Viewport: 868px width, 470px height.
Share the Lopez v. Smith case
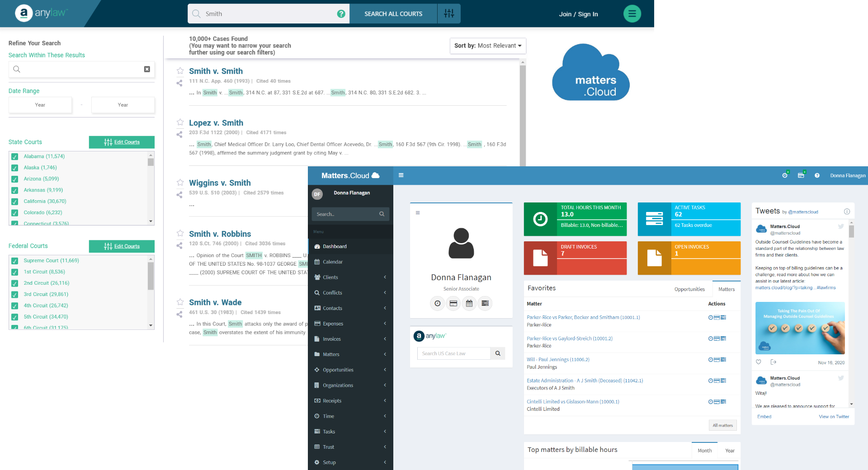pyautogui.click(x=179, y=134)
